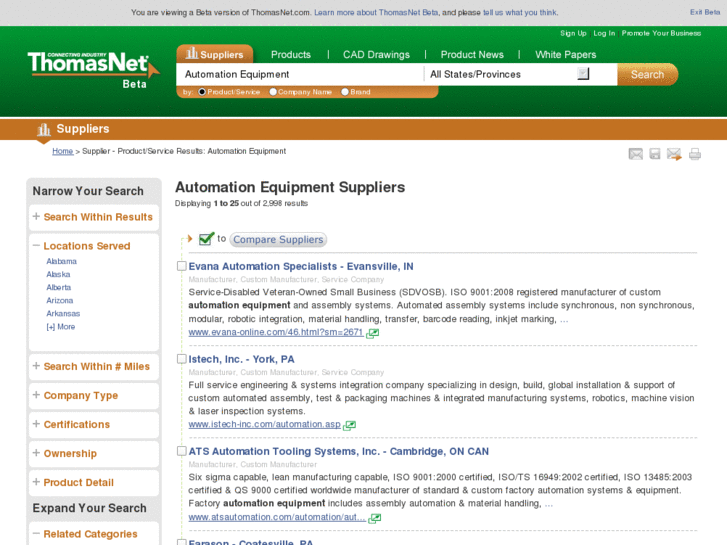Switch to the Products tab
The width and height of the screenshot is (727, 545).
point(291,55)
